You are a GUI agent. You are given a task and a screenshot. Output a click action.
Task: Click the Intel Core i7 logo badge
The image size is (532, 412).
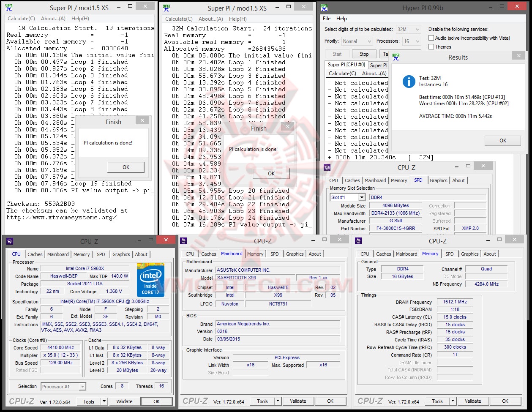[x=150, y=280]
